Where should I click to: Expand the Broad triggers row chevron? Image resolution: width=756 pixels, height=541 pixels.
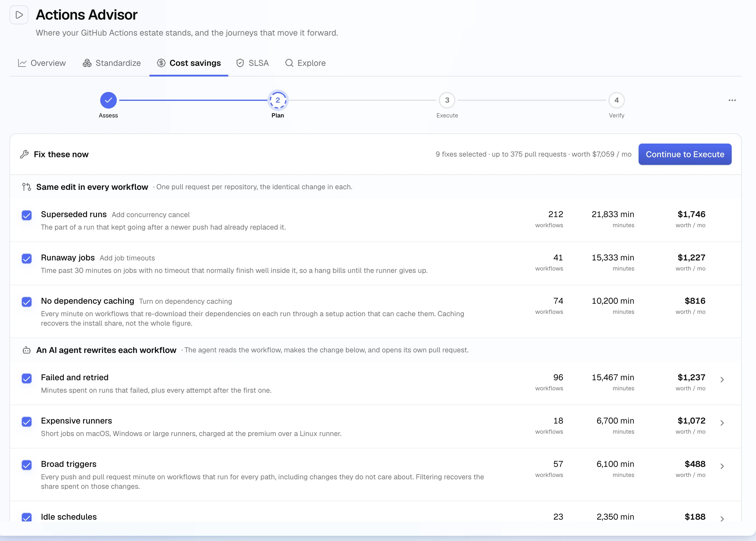(x=722, y=466)
